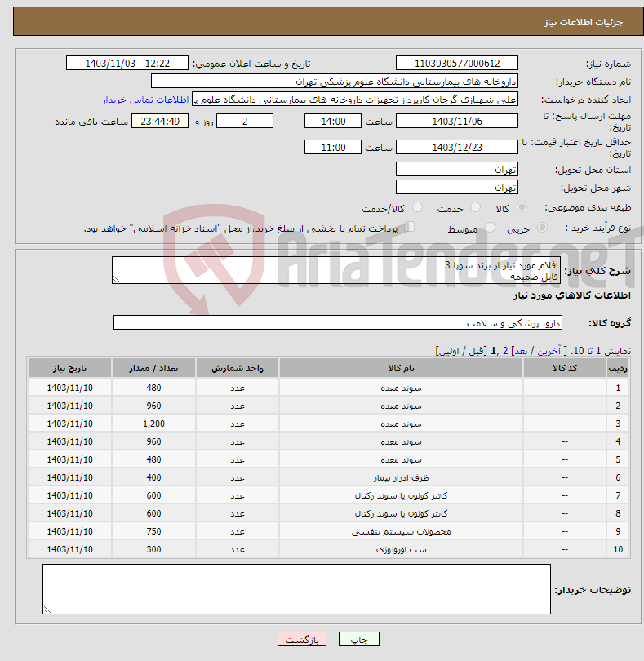Toggle the treasury bonds payment checkbox
Viewport: 644px width, 661px height.
pos(409,227)
